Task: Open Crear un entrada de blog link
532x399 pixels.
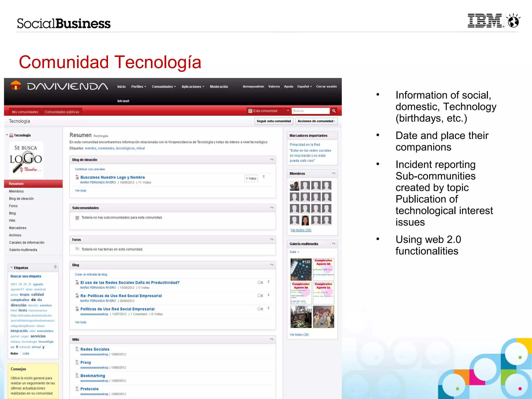Action: click(91, 274)
